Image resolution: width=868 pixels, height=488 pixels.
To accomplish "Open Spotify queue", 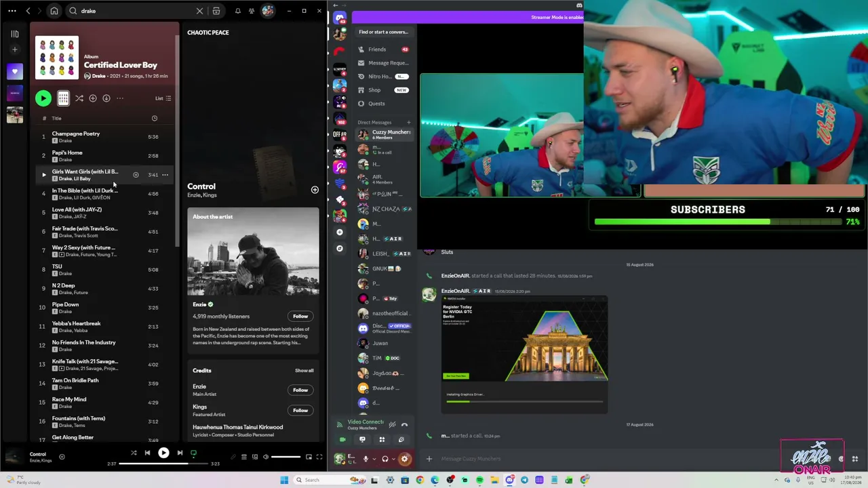I will tap(244, 457).
